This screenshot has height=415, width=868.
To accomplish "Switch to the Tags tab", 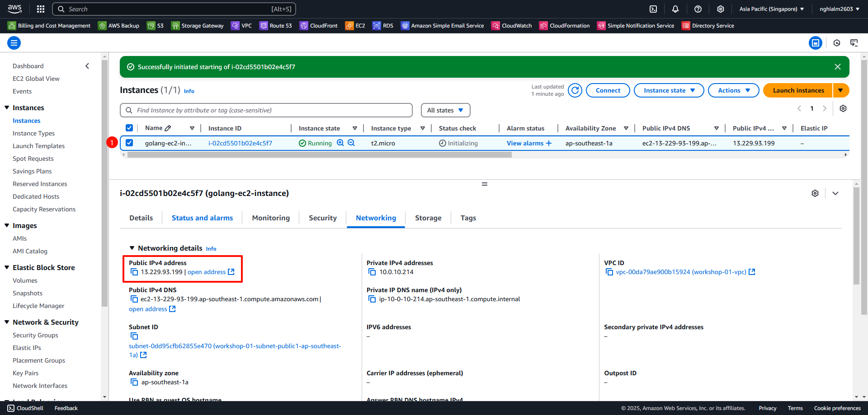I will [x=468, y=218].
